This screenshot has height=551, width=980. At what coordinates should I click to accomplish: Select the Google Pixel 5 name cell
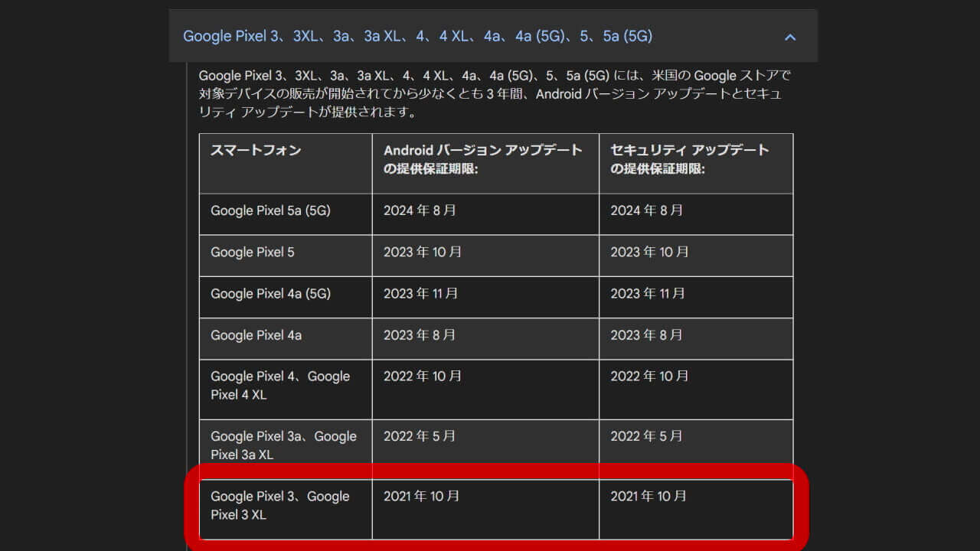(253, 252)
